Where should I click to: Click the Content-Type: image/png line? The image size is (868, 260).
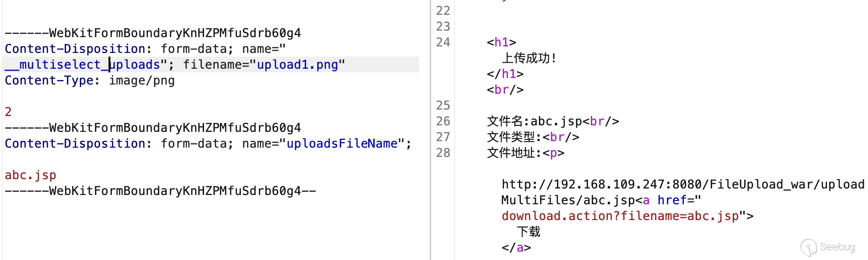tap(90, 80)
